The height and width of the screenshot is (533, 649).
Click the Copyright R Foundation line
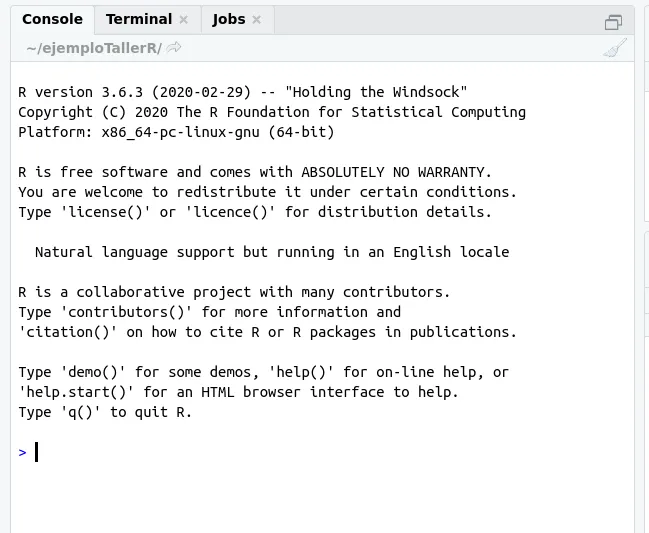[x=272, y=112]
